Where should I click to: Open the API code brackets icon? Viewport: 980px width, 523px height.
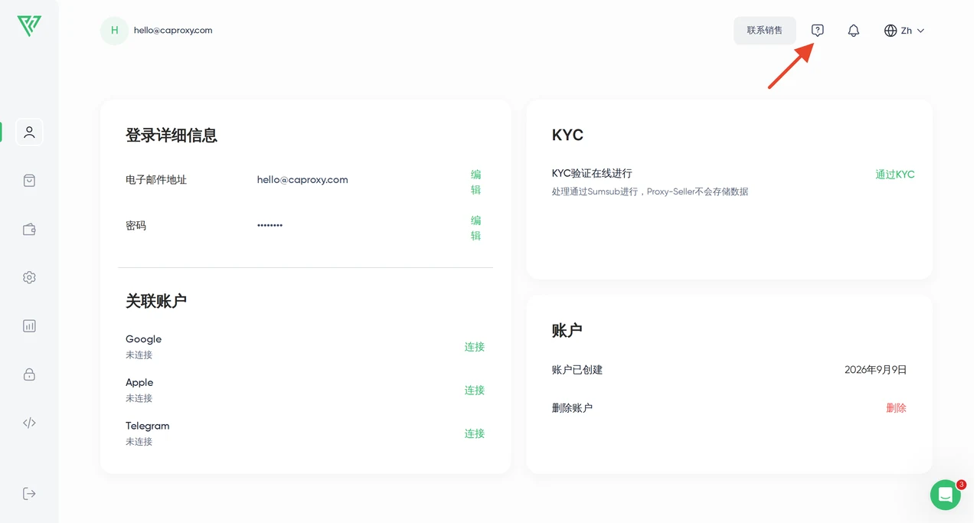[29, 423]
